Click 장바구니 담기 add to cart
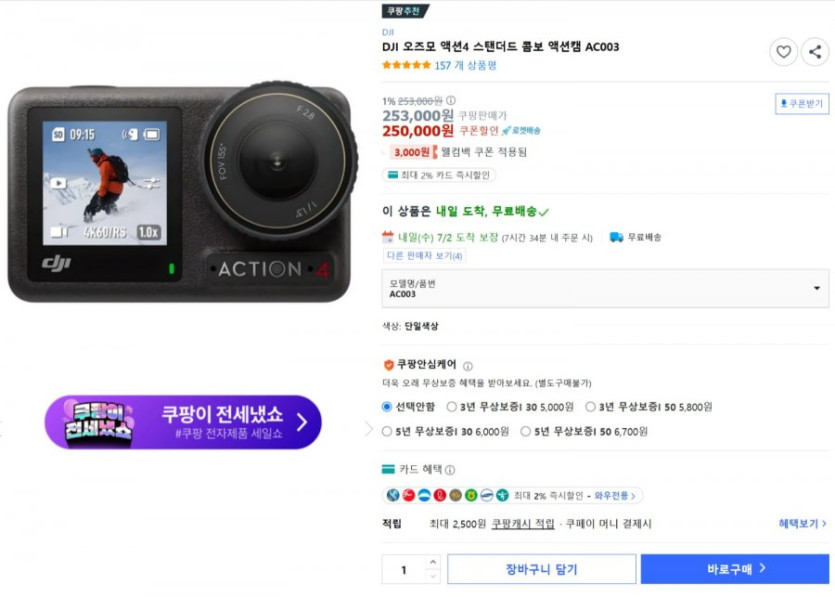835x597 pixels. [541, 569]
